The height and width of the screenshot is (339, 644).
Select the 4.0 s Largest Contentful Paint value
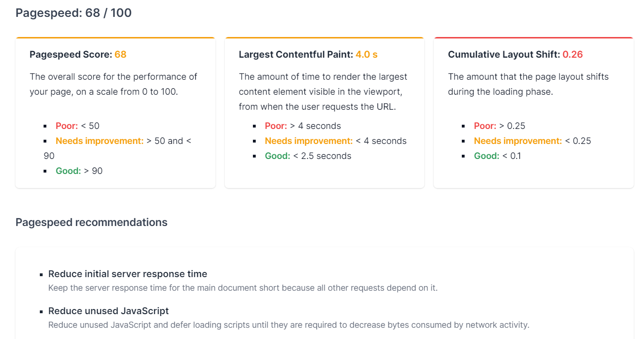click(366, 54)
